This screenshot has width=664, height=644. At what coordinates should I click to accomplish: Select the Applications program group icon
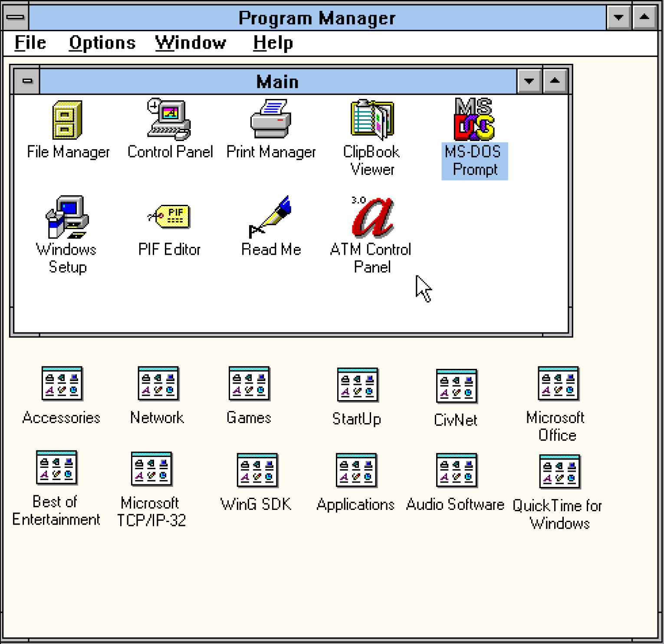click(x=356, y=470)
